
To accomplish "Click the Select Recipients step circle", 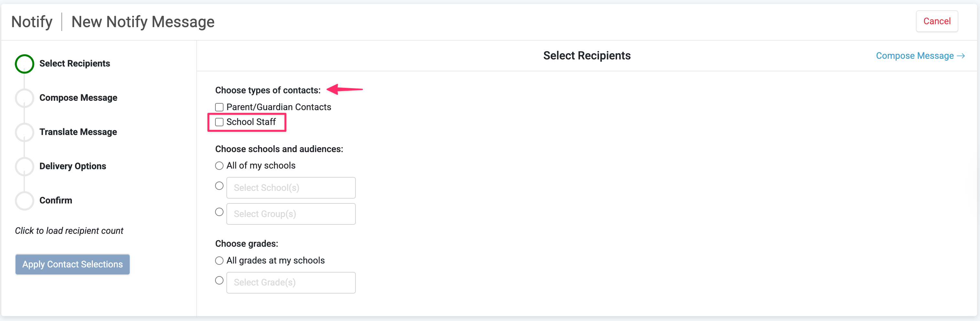I will pyautogui.click(x=24, y=64).
